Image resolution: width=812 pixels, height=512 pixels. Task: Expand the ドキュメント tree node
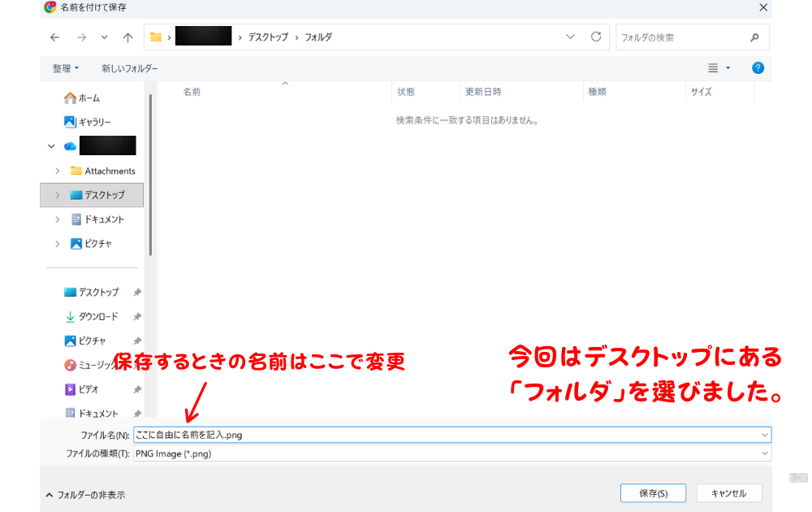click(x=58, y=219)
